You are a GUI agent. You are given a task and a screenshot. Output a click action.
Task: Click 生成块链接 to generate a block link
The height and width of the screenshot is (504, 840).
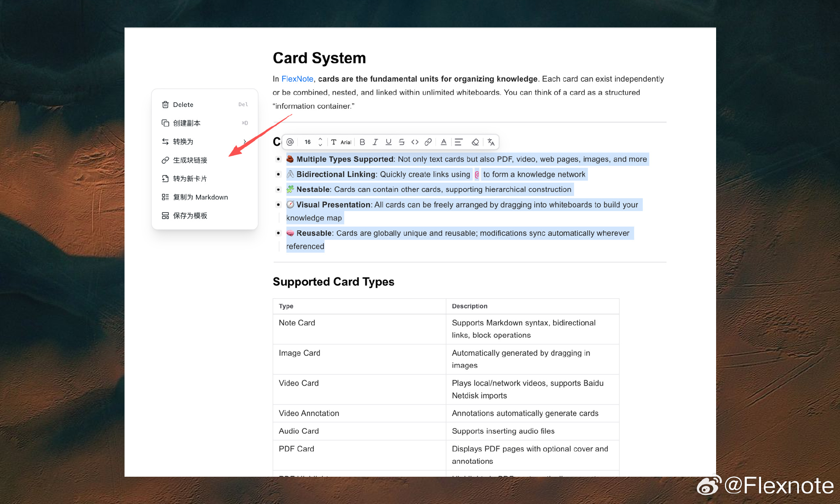tap(205, 160)
